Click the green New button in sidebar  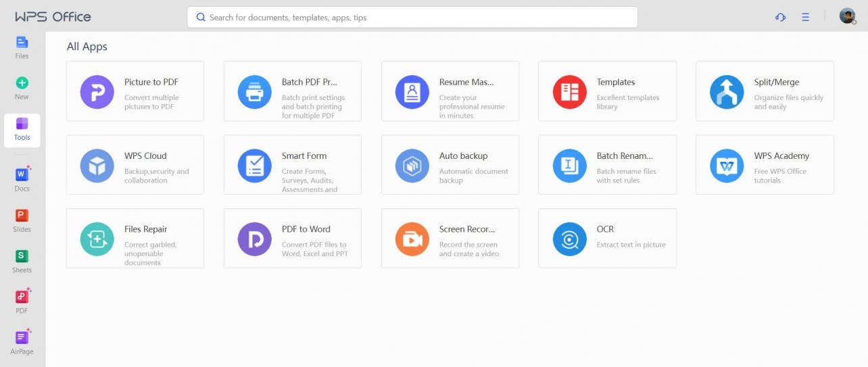pyautogui.click(x=22, y=88)
